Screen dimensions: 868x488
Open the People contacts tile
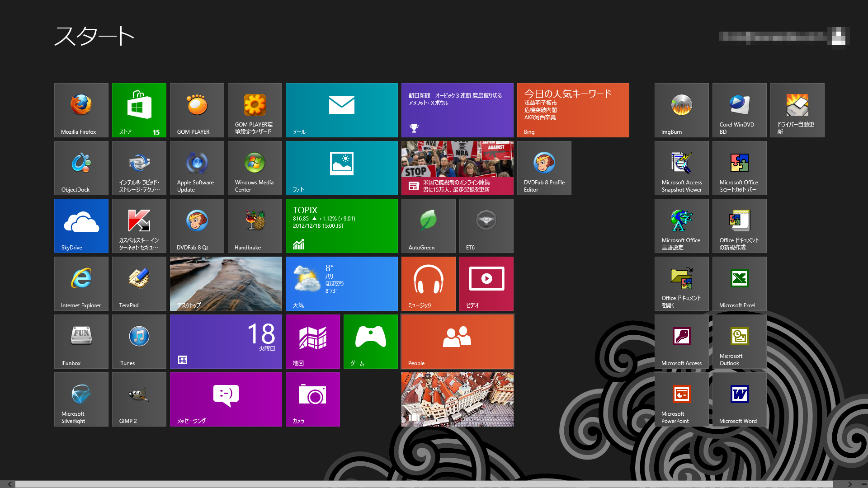458,341
